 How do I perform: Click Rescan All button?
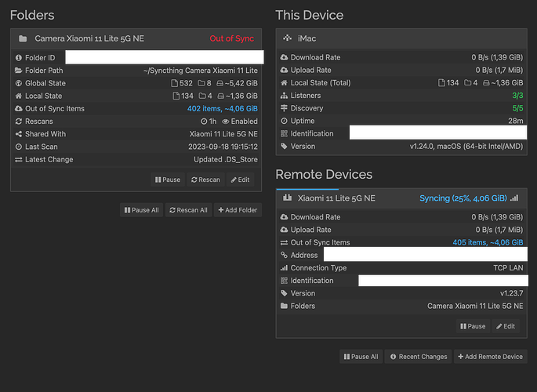[x=188, y=210]
